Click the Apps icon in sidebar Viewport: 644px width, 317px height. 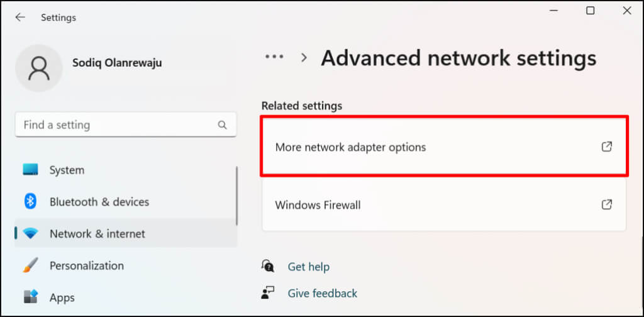coord(30,297)
